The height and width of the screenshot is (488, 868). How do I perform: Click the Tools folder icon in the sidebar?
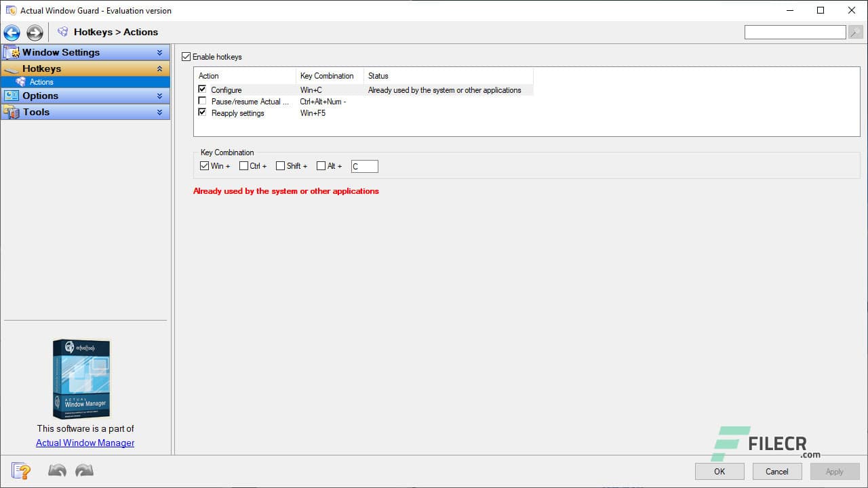(12, 112)
